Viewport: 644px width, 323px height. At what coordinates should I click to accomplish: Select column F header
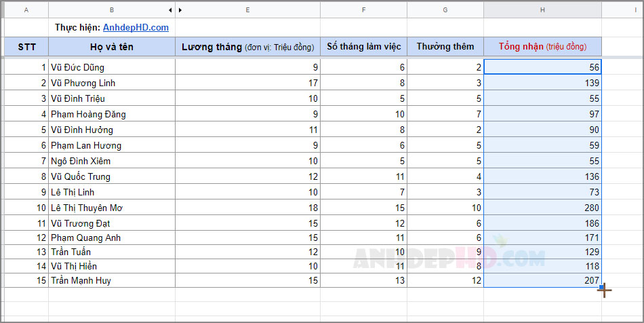tap(363, 10)
